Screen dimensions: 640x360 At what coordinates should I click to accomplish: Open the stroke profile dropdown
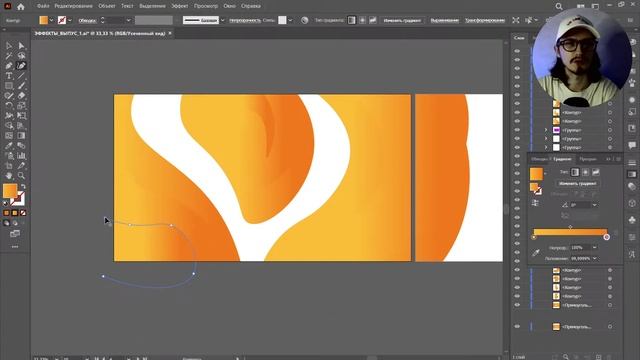point(222,20)
